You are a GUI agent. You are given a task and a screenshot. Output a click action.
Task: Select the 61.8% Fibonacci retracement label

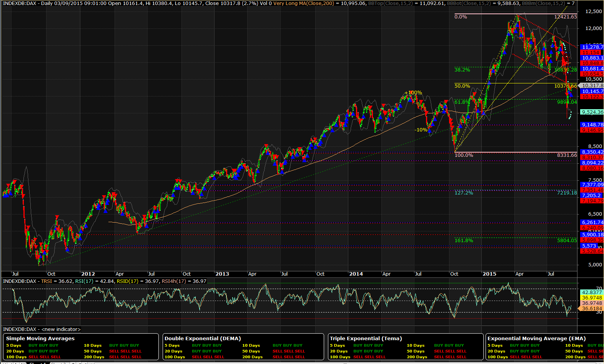[x=462, y=102]
